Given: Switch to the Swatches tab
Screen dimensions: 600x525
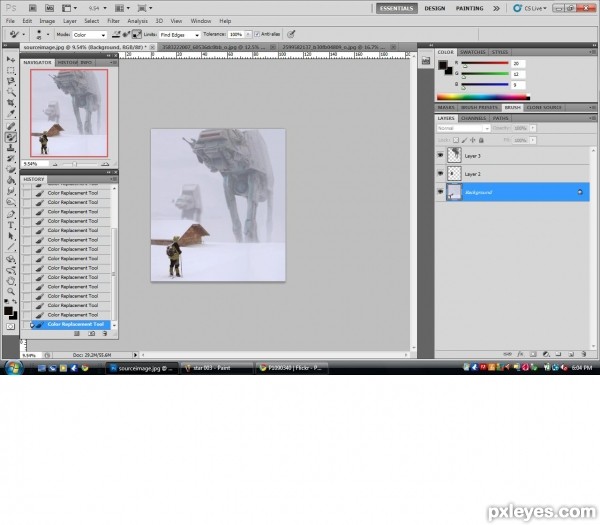Looking at the screenshot, I should (x=473, y=52).
